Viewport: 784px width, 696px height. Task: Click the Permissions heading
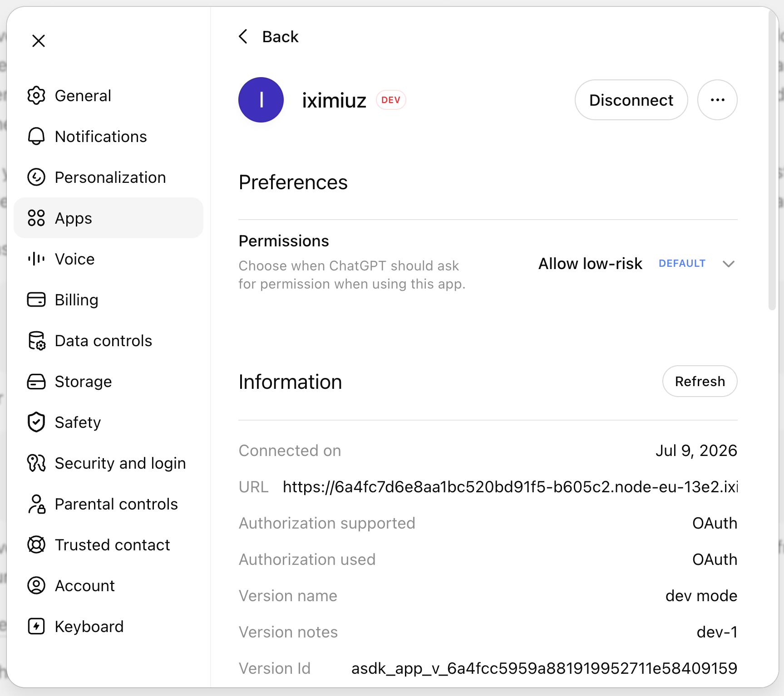pyautogui.click(x=284, y=241)
